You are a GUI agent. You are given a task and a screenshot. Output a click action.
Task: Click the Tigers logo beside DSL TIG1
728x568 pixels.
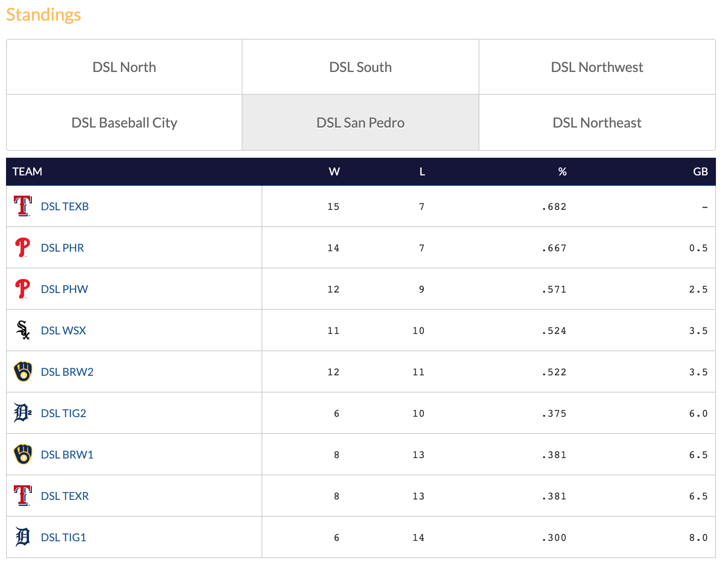coord(23,537)
